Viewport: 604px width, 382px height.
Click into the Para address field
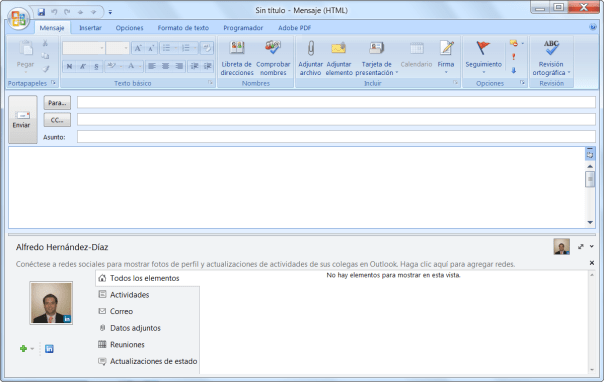pos(336,102)
